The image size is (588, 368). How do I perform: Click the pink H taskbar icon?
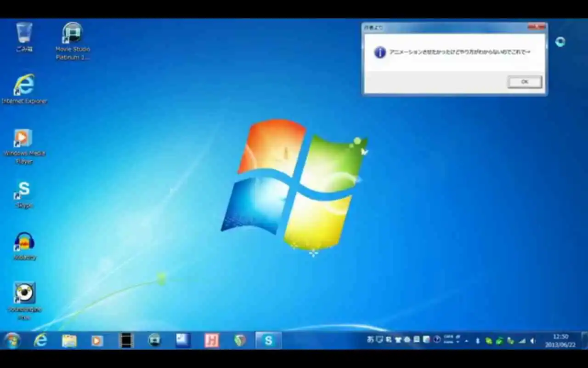(x=211, y=340)
